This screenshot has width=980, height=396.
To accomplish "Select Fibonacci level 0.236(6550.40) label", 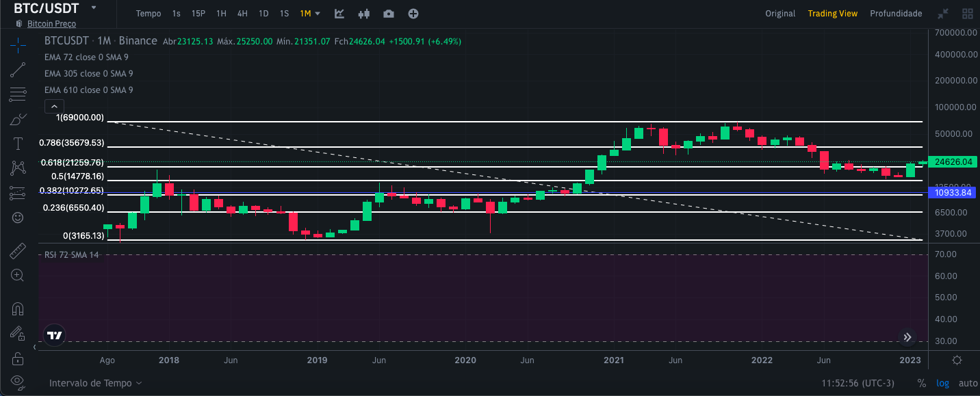I will point(74,208).
